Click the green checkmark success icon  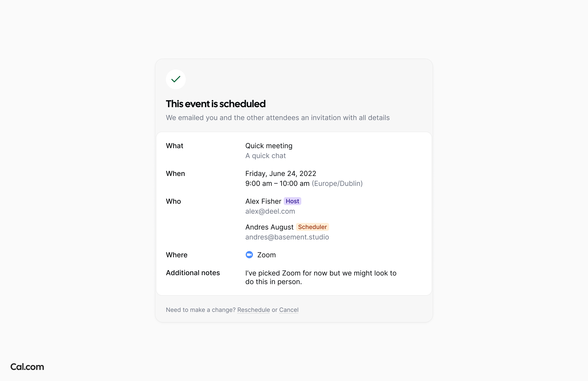(176, 79)
